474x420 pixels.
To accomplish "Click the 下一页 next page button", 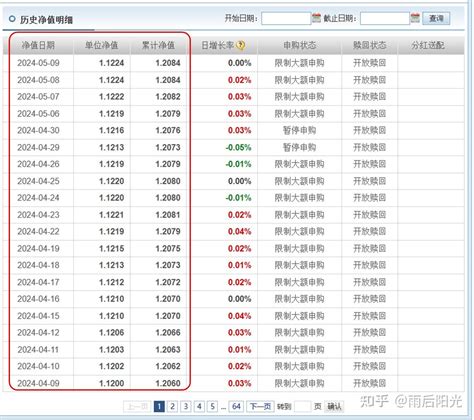I will pyautogui.click(x=260, y=406).
